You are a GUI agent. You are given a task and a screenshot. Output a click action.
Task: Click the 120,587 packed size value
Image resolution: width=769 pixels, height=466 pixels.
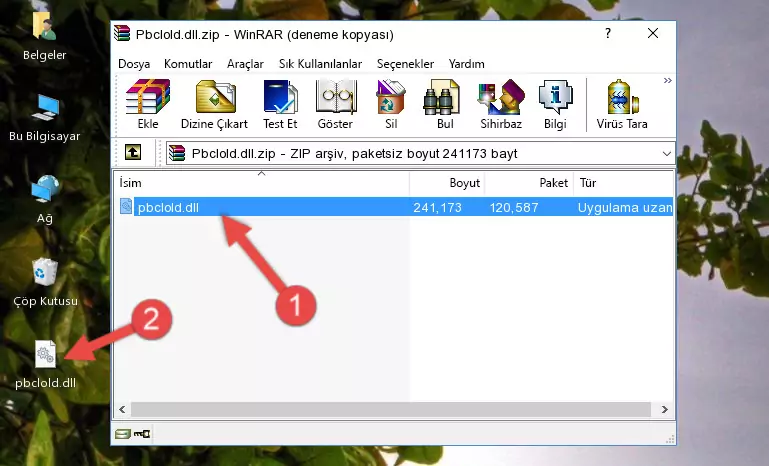pyautogui.click(x=514, y=207)
